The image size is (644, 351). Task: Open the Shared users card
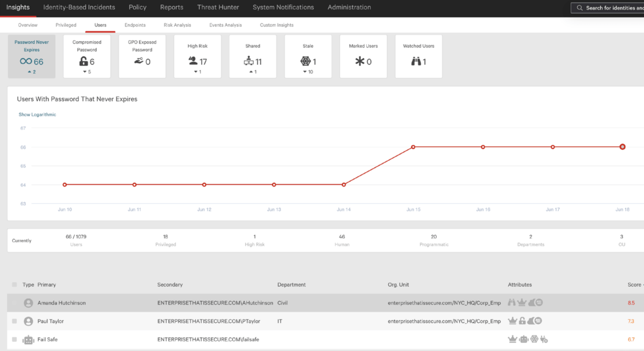(x=252, y=56)
